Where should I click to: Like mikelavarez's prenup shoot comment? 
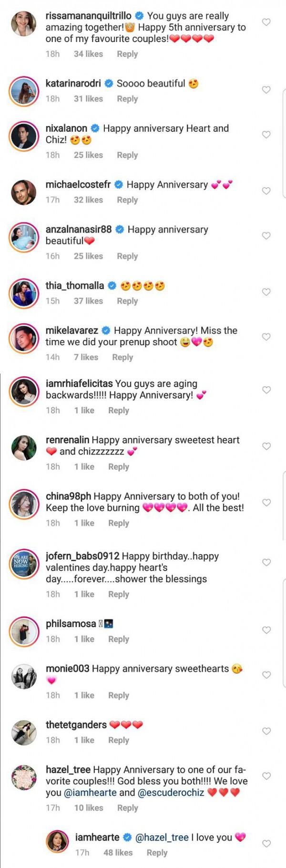tap(266, 337)
